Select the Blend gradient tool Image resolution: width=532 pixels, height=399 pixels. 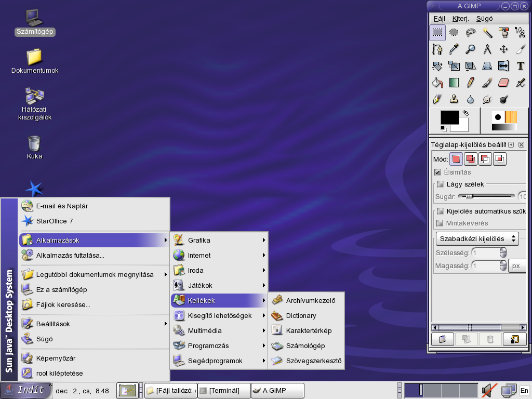(x=454, y=83)
